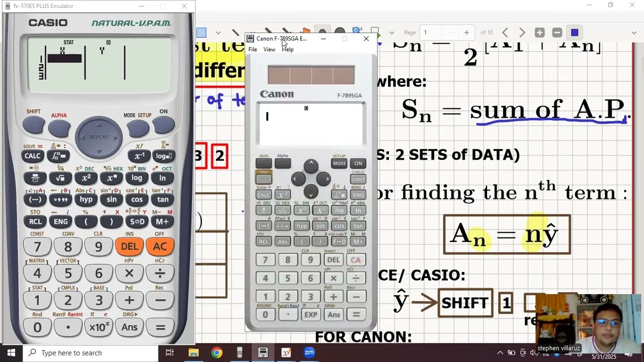Click the x squared key on the Casio

pos(86,178)
